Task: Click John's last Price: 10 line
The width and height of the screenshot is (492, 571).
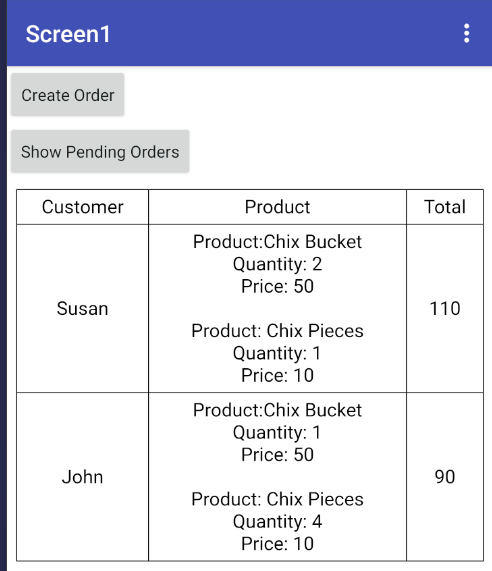Action: [x=278, y=544]
